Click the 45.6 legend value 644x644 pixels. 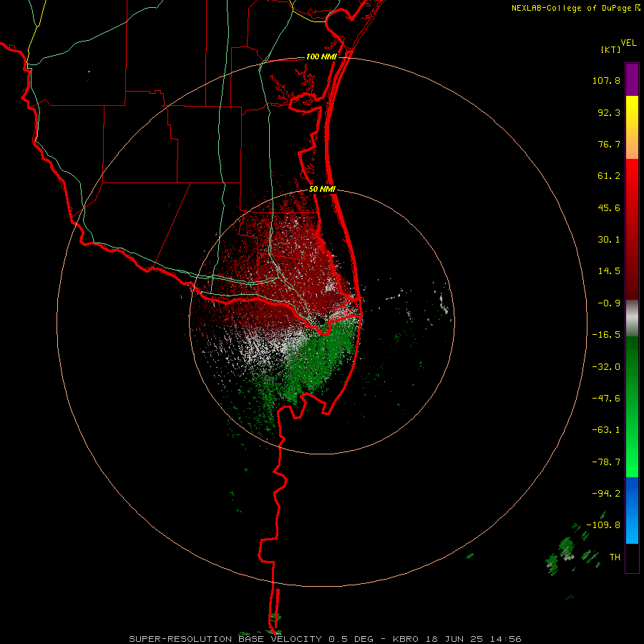tap(609, 208)
